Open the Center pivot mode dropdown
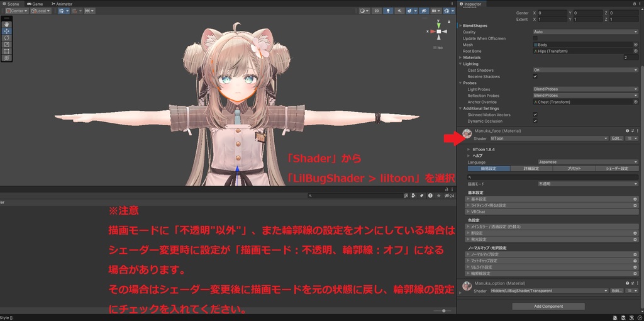Viewport: 644px width, 321px height. 17,11
